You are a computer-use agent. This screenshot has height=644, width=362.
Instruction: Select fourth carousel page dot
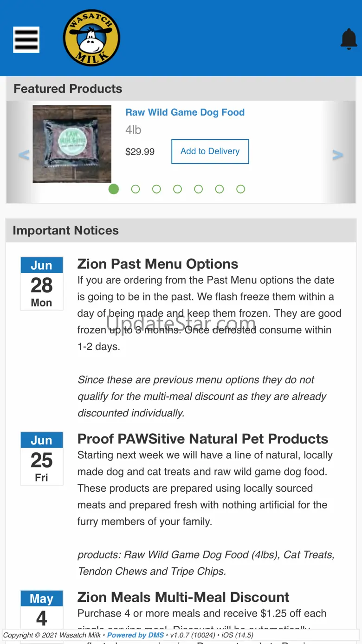pyautogui.click(x=177, y=189)
